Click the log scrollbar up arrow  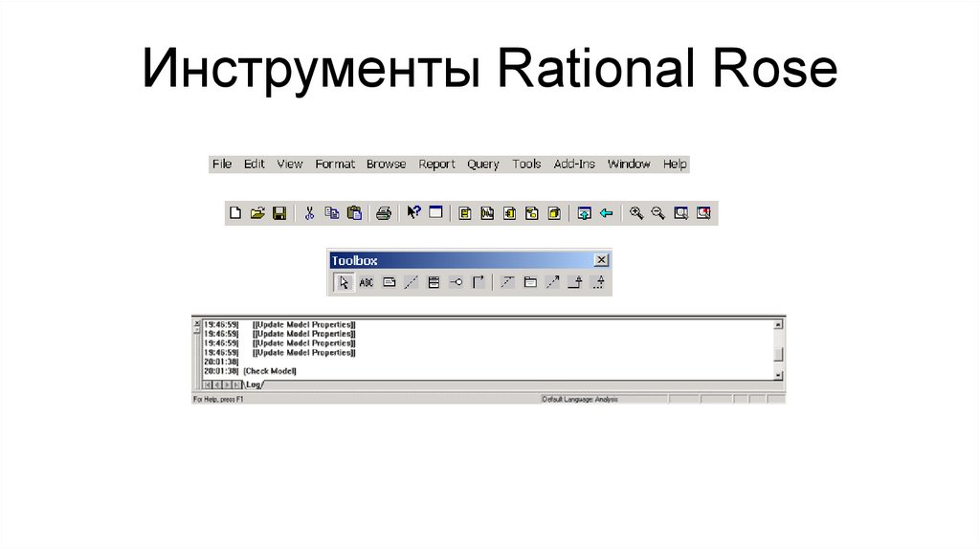pyautogui.click(x=778, y=325)
